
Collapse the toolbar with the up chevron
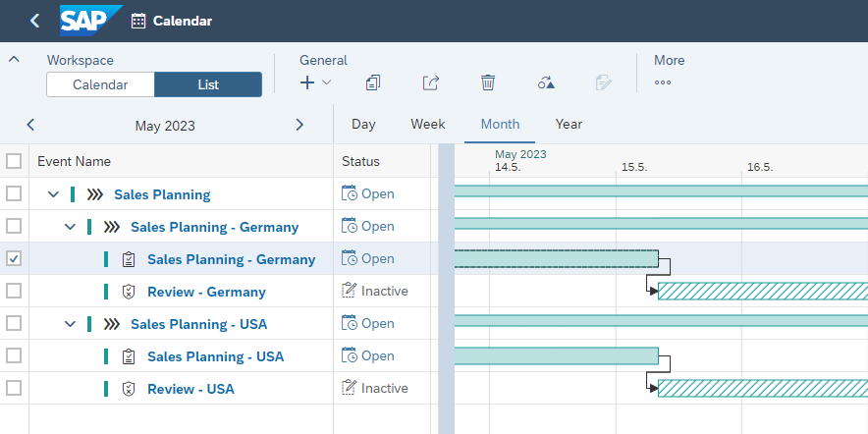click(14, 59)
